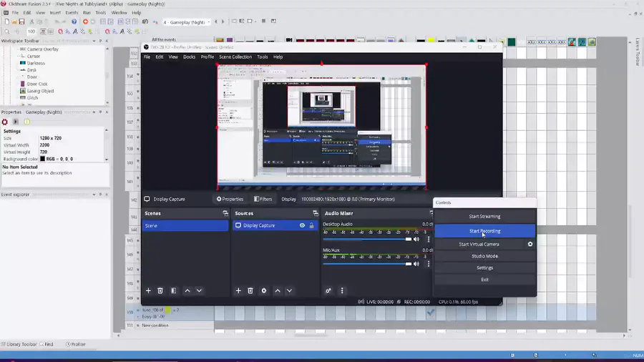The image size is (644, 362).
Task: Open OBS Tools menu
Action: click(263, 57)
